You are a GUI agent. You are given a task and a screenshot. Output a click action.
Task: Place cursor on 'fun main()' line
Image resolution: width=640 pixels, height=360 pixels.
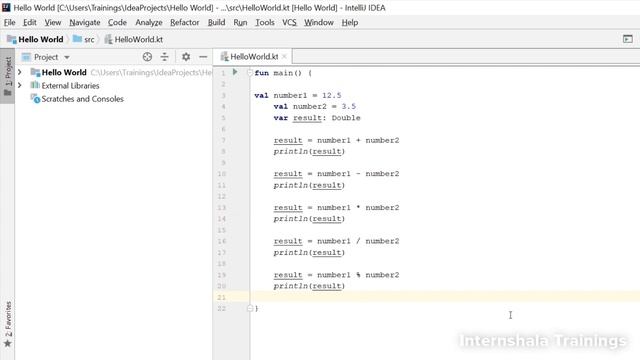click(x=283, y=73)
